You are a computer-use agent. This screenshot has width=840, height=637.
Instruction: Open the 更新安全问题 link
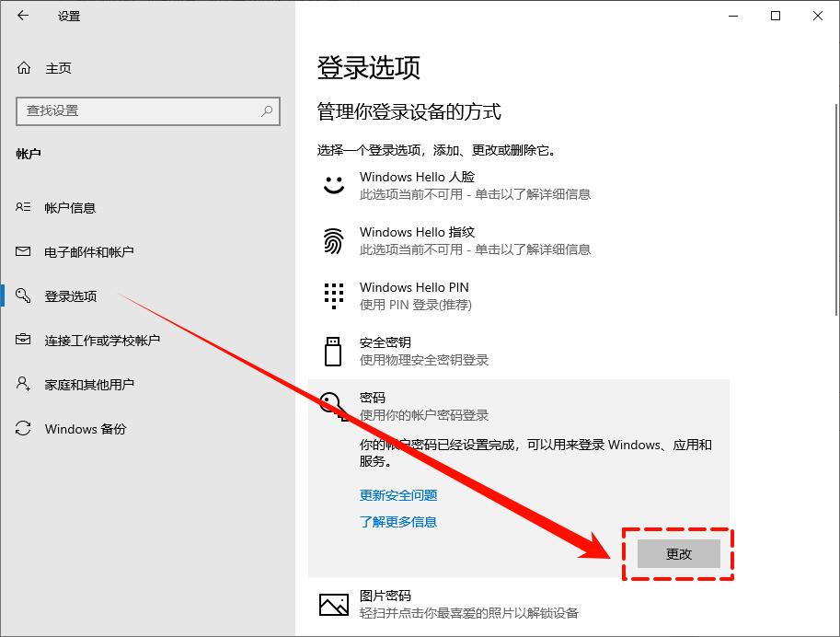click(398, 495)
